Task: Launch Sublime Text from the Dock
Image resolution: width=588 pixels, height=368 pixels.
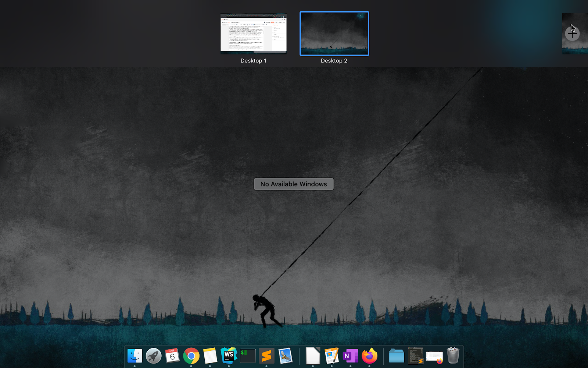Action: 266,356
